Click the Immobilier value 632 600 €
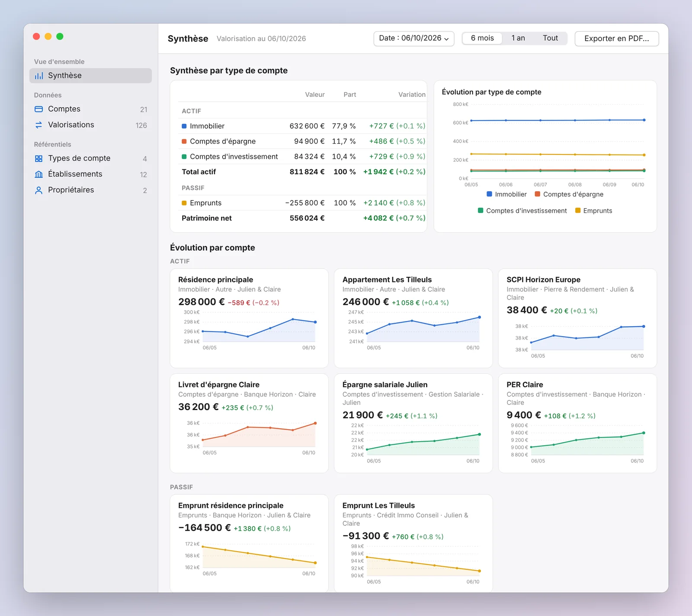The image size is (692, 616). [x=307, y=126]
